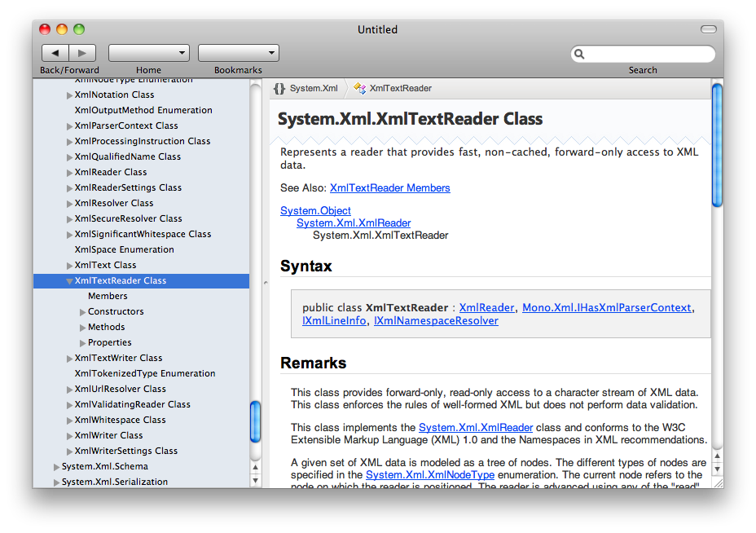This screenshot has height=533, width=756.
Task: Click the window resize grip corner
Action: (718, 482)
